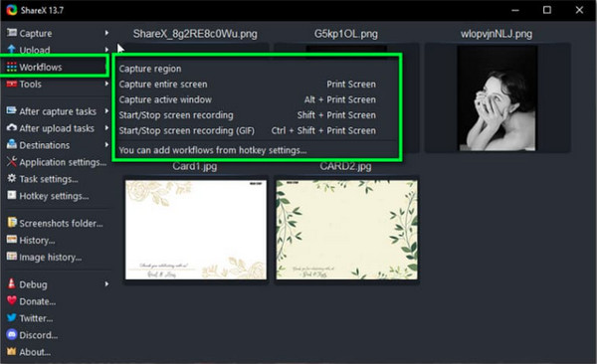Click the About crown icon
Image resolution: width=597 pixels, height=364 pixels.
pyautogui.click(x=12, y=351)
